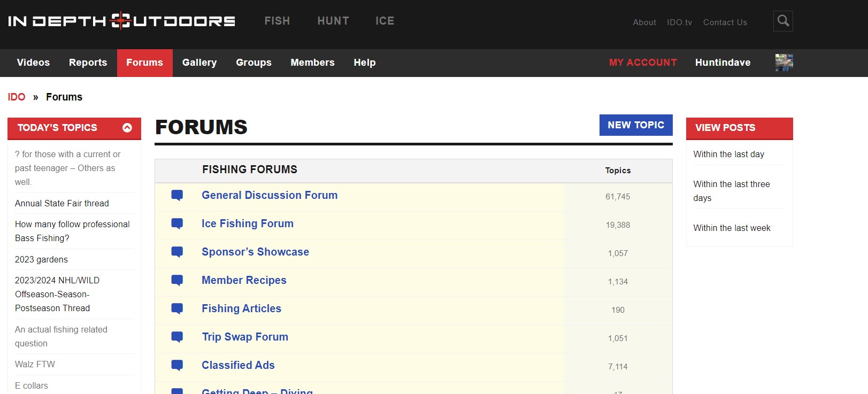Open topic '? for those with a current or past teenager'
This screenshot has width=868, height=394.
pos(68,168)
